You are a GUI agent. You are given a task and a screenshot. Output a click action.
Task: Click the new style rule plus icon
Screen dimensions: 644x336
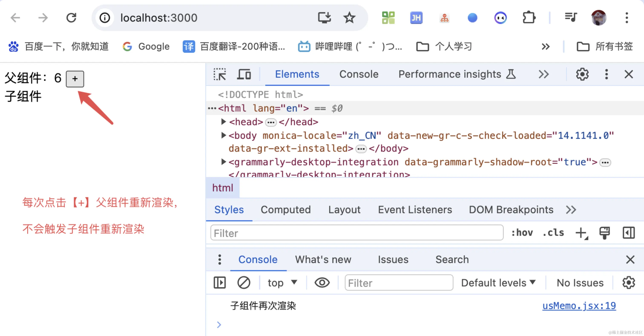click(581, 233)
